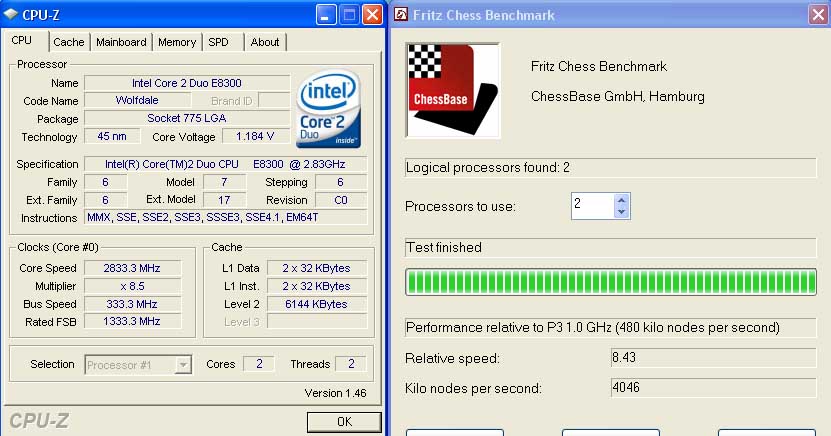Click the Version 1.46 label
This screenshot has height=436, width=831.
[335, 393]
